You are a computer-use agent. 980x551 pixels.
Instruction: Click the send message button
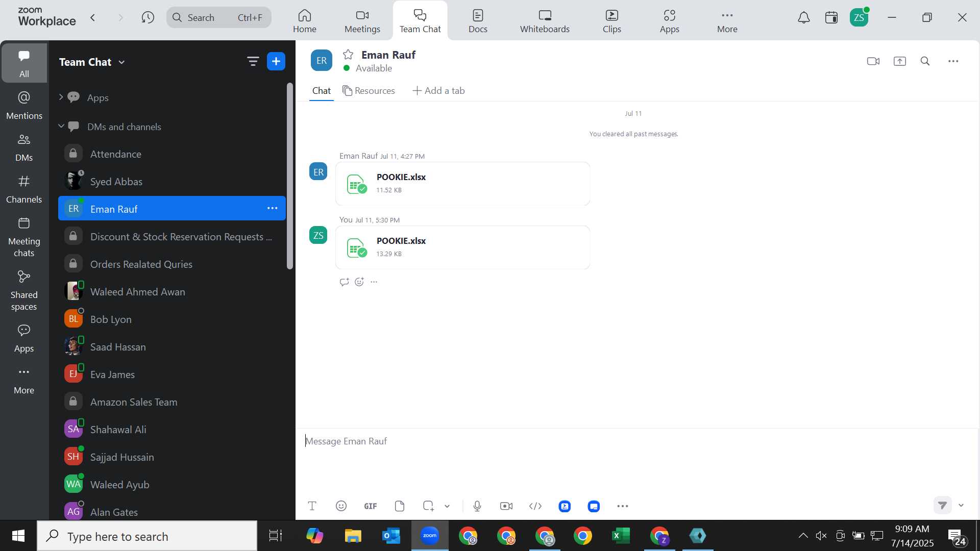(943, 505)
